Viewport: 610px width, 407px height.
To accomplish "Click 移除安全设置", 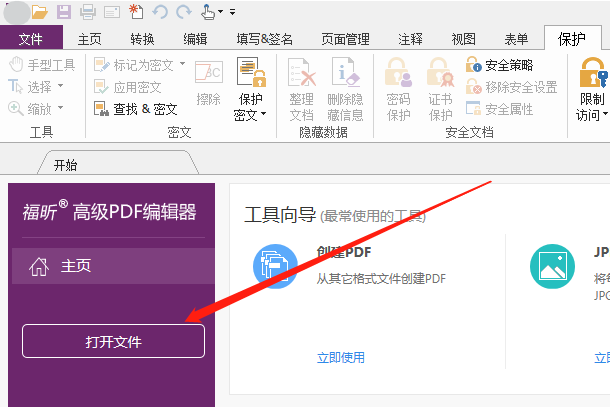I will [x=512, y=87].
